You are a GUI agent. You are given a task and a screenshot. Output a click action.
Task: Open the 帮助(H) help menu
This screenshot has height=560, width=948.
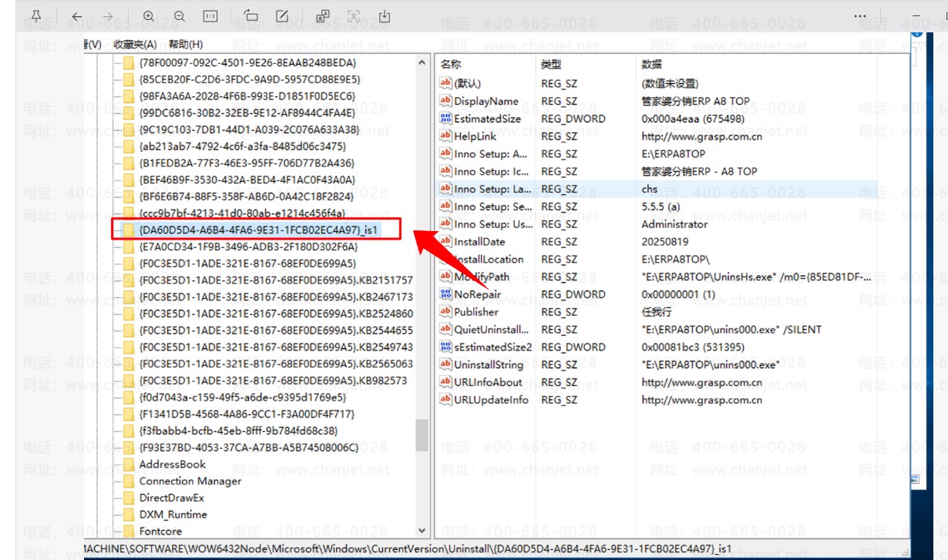point(186,45)
